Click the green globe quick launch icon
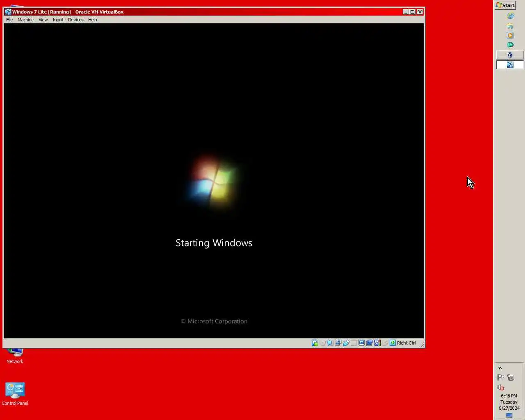Image resolution: width=525 pixels, height=420 pixels. tap(510, 45)
